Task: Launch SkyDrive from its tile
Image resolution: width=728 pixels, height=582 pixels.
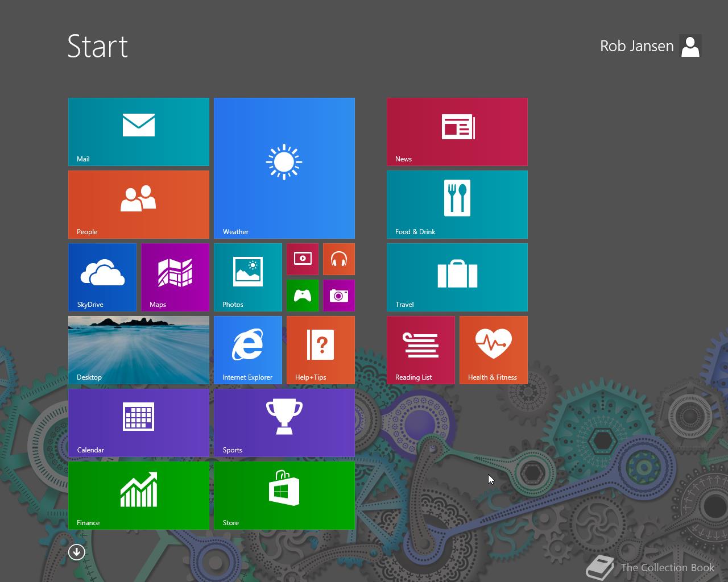Action: pyautogui.click(x=102, y=277)
